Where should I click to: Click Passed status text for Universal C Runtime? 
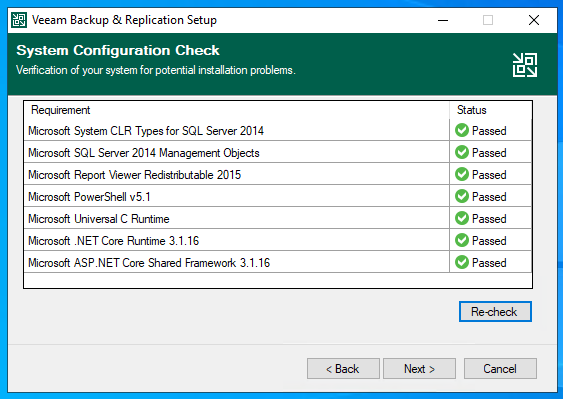tap(489, 219)
